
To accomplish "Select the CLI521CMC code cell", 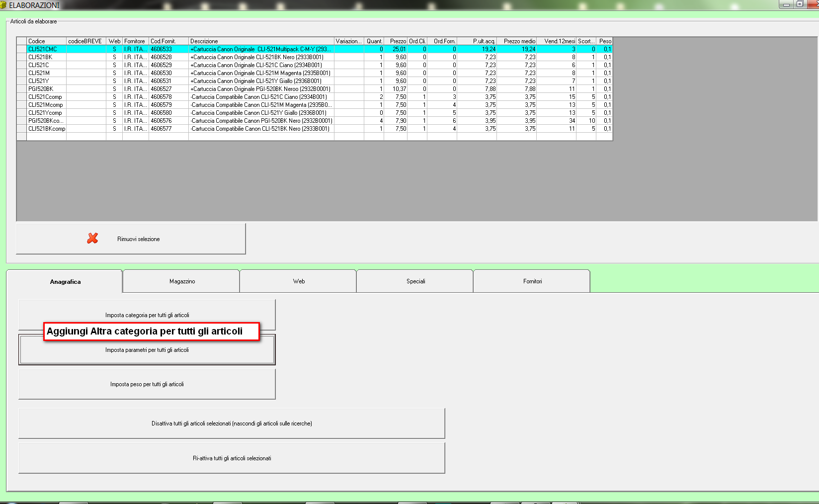I will pos(46,49).
